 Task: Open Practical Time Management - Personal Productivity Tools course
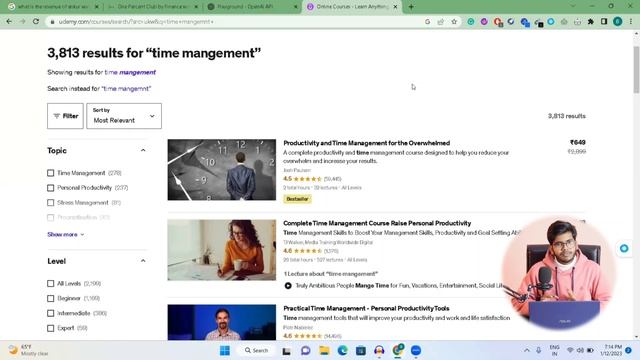tap(366, 308)
